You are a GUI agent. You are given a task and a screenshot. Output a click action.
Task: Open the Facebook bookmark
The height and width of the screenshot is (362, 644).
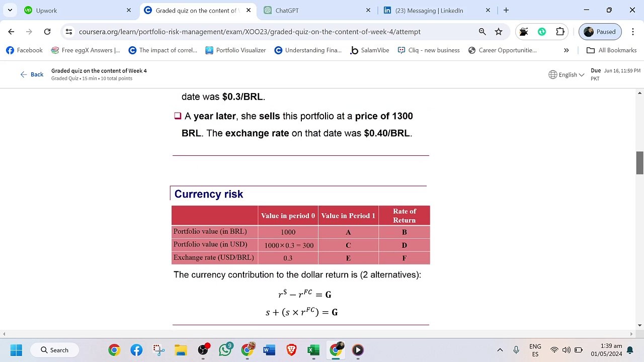point(24,50)
